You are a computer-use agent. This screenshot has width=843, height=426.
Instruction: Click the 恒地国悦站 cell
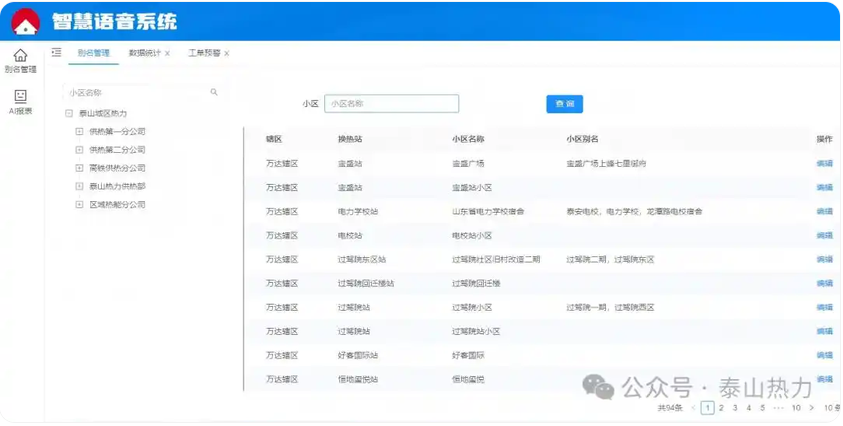click(x=358, y=379)
